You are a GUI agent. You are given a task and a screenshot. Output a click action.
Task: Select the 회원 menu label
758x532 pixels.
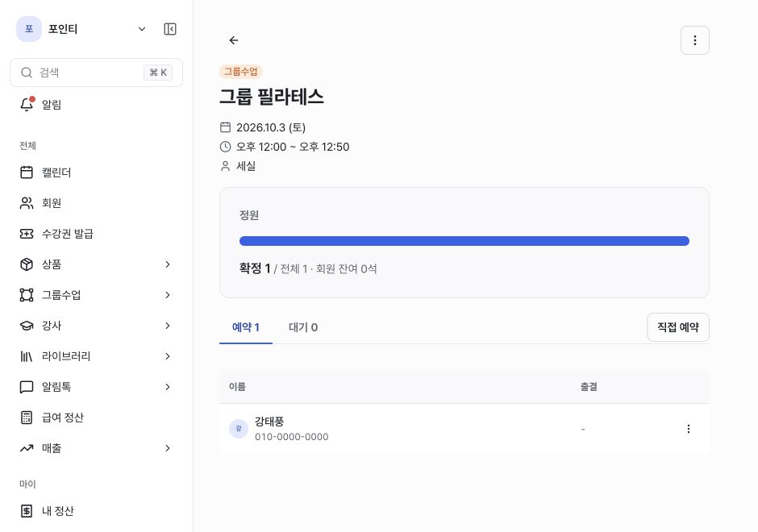tap(52, 203)
